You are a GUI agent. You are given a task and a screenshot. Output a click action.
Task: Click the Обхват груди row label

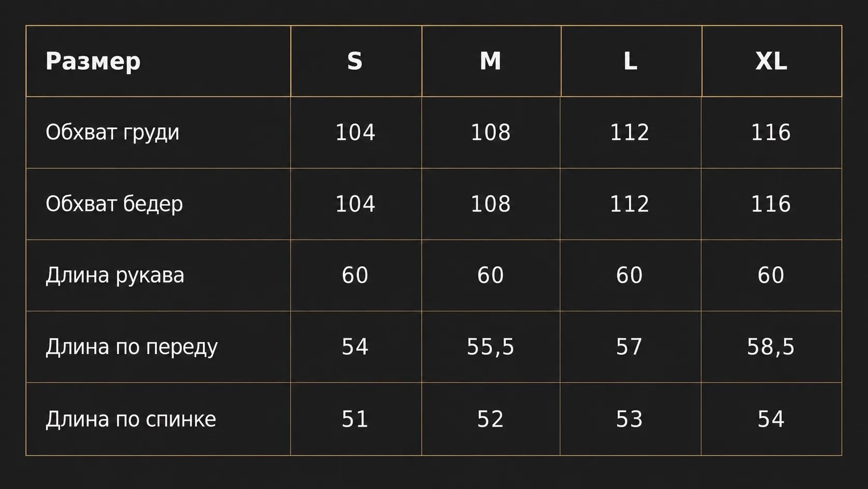tap(113, 133)
